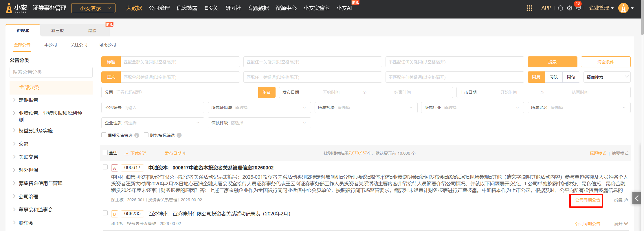Expand the right-edge side panel arrow
Image resolution: width=644 pixels, height=231 pixels.
tap(636, 198)
